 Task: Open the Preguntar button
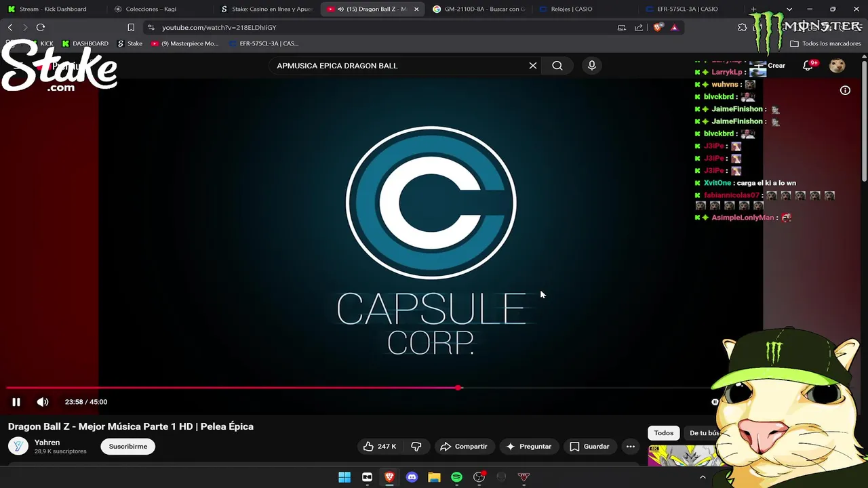click(x=528, y=446)
